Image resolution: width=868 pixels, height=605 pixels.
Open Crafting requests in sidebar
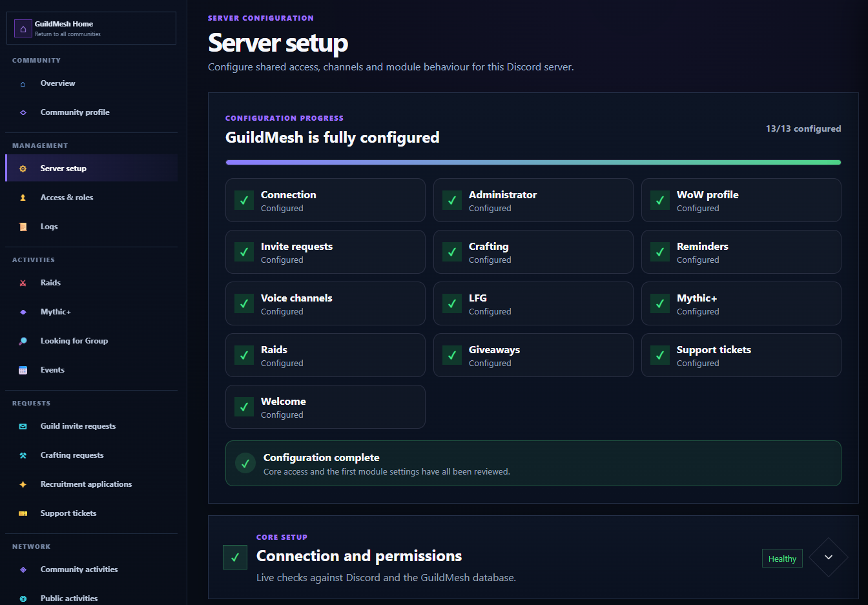[x=91, y=455]
